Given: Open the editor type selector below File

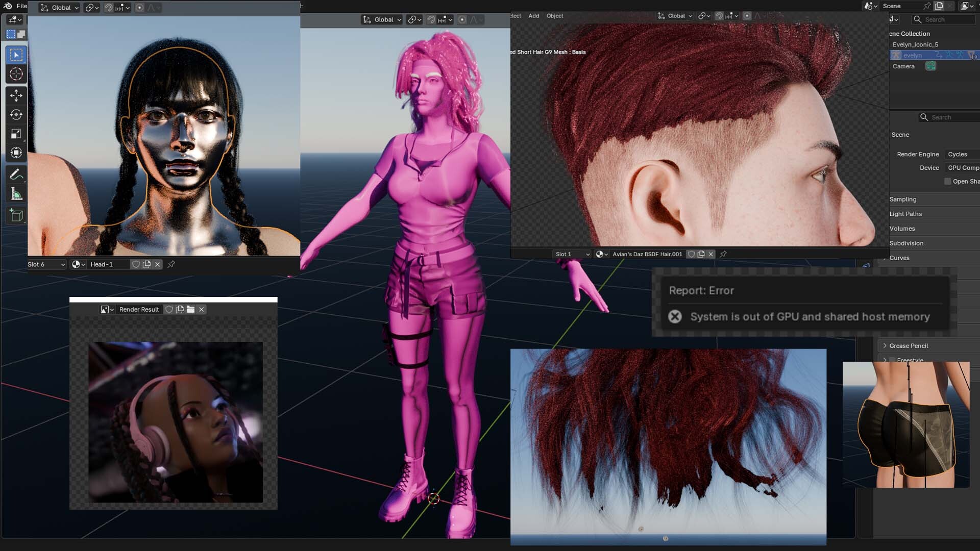Looking at the screenshot, I should [x=14, y=19].
